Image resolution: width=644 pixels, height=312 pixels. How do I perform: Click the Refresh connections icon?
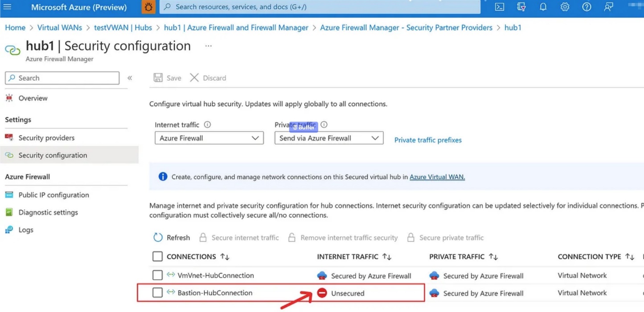158,238
